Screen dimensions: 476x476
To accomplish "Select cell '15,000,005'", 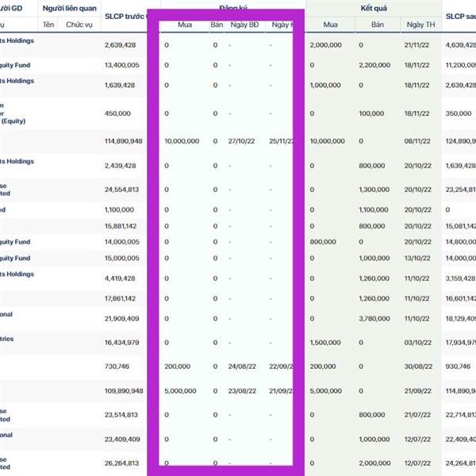I will (121, 259).
